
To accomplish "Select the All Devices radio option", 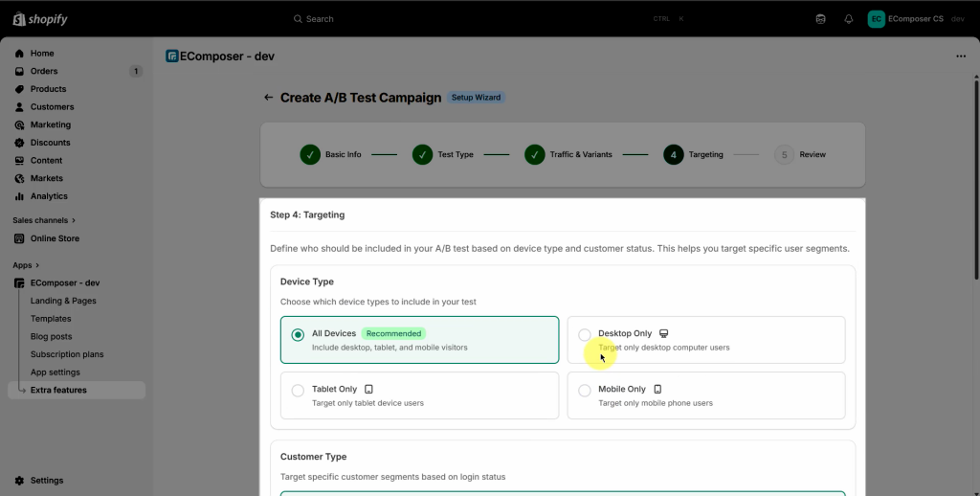I will [x=298, y=335].
